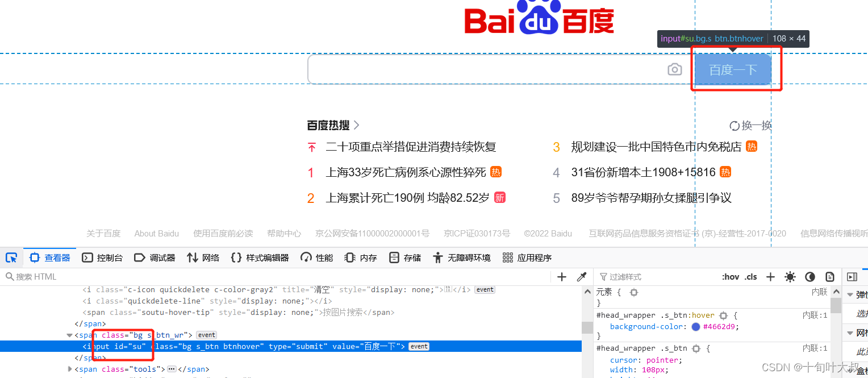Toggle .cls class panel

pyautogui.click(x=751, y=277)
